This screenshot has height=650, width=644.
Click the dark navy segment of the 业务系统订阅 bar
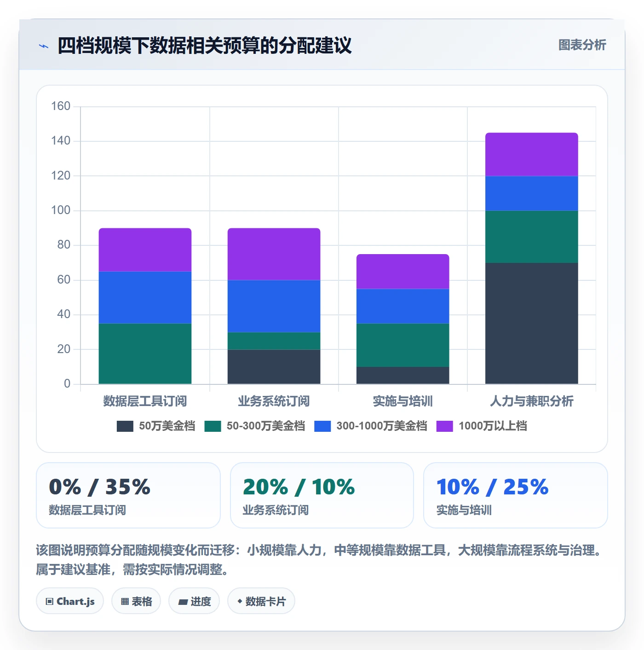click(x=274, y=367)
